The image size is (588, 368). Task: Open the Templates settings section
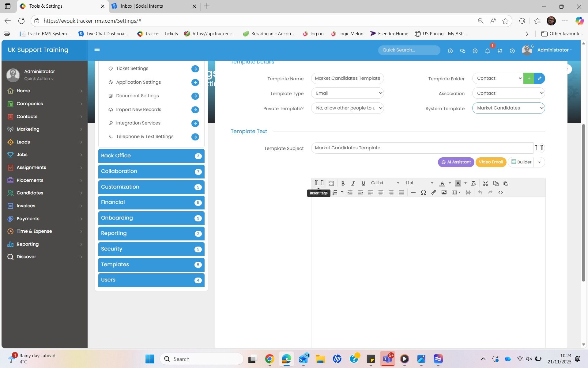pyautogui.click(x=151, y=265)
